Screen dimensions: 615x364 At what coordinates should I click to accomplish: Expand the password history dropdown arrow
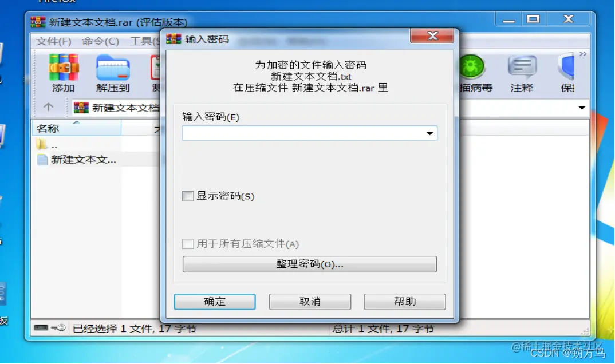[430, 133]
